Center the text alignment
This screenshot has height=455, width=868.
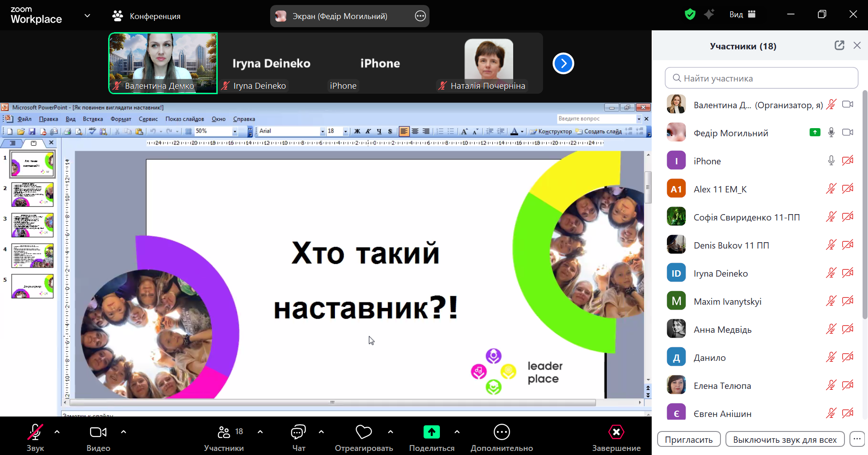(x=415, y=131)
